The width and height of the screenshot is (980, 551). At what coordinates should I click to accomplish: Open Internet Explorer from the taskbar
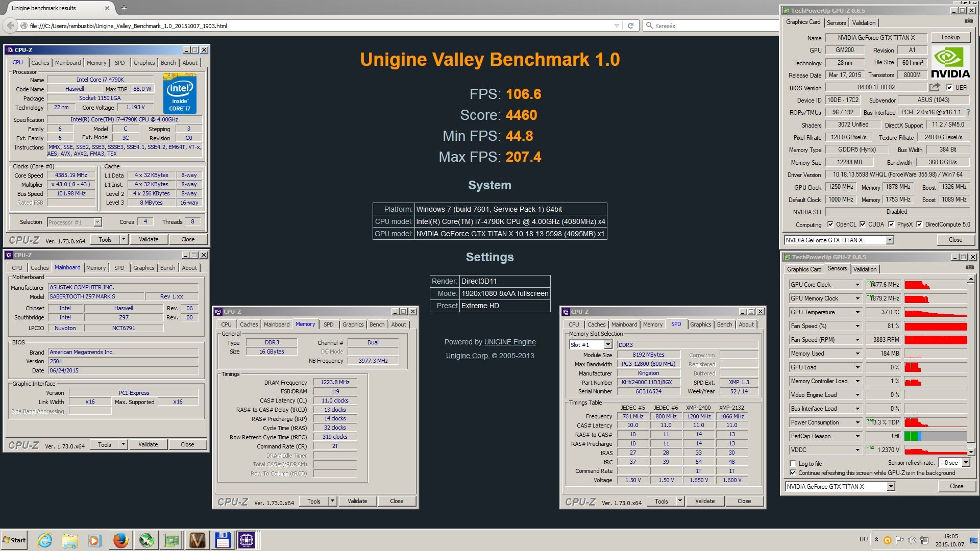[45, 540]
